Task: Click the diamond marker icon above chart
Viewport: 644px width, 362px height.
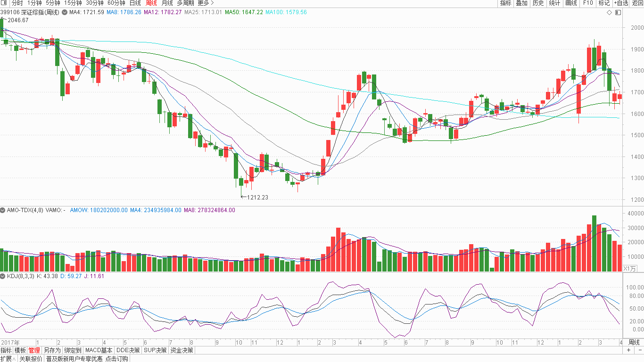Action: point(609,13)
